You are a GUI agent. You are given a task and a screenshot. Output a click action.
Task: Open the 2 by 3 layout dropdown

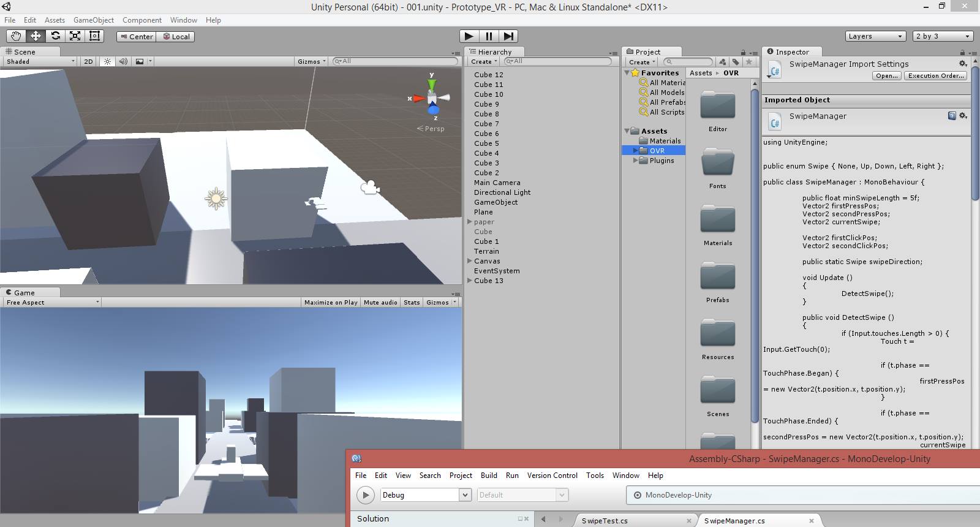pos(943,36)
